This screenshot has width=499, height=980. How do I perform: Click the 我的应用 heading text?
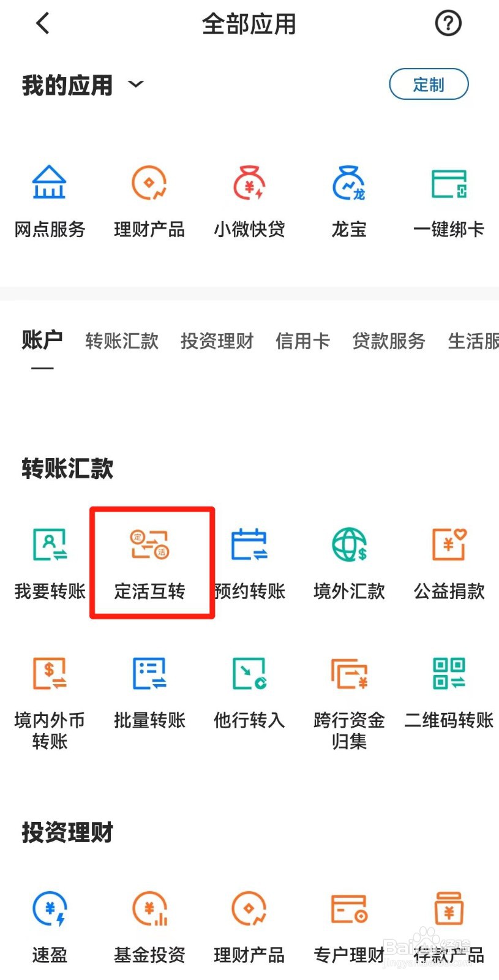[67, 85]
